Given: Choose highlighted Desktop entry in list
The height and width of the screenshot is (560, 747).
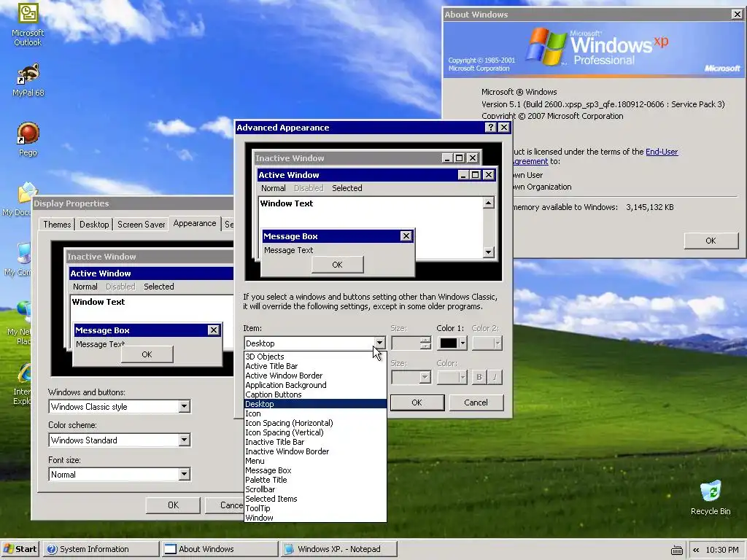Looking at the screenshot, I should pos(315,404).
